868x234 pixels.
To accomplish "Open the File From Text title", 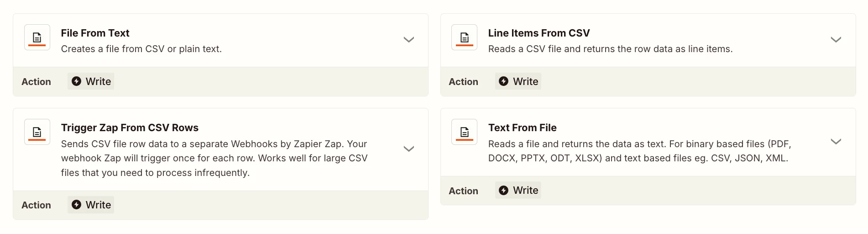I will (x=95, y=33).
